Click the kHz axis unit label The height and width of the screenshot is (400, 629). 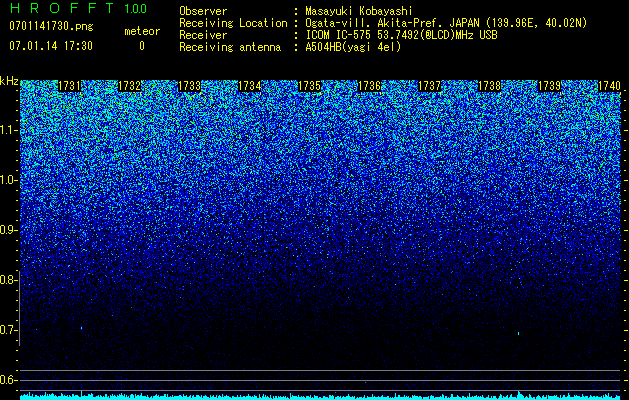point(9,81)
